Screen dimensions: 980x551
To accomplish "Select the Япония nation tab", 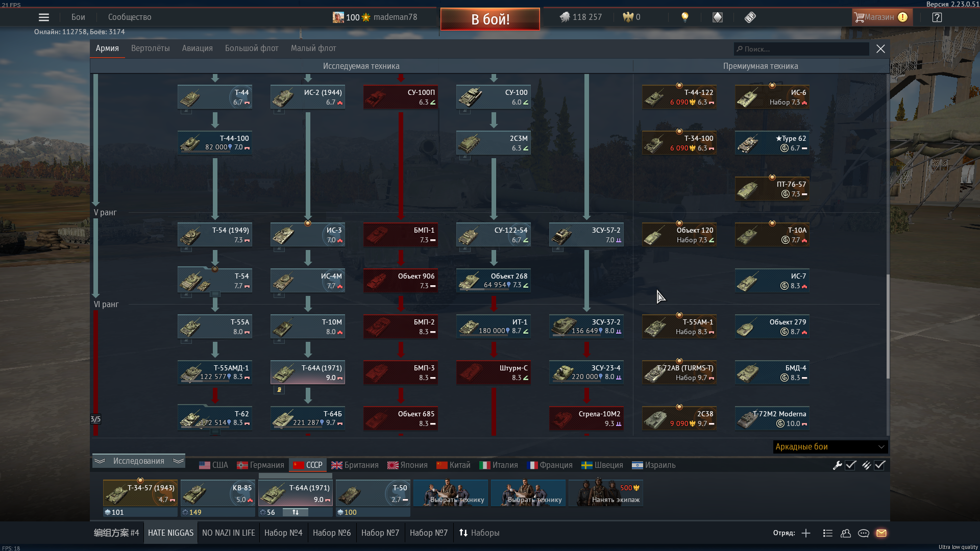I will pos(407,465).
